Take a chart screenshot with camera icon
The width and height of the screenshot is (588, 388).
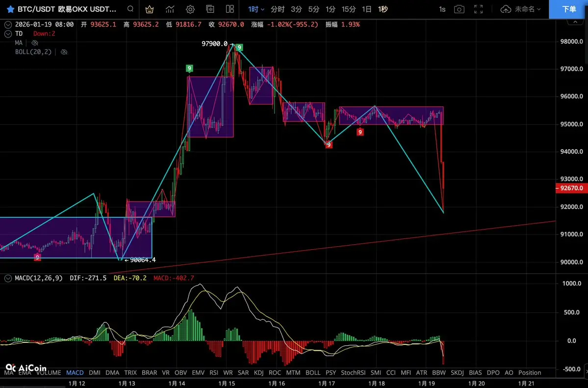459,9
